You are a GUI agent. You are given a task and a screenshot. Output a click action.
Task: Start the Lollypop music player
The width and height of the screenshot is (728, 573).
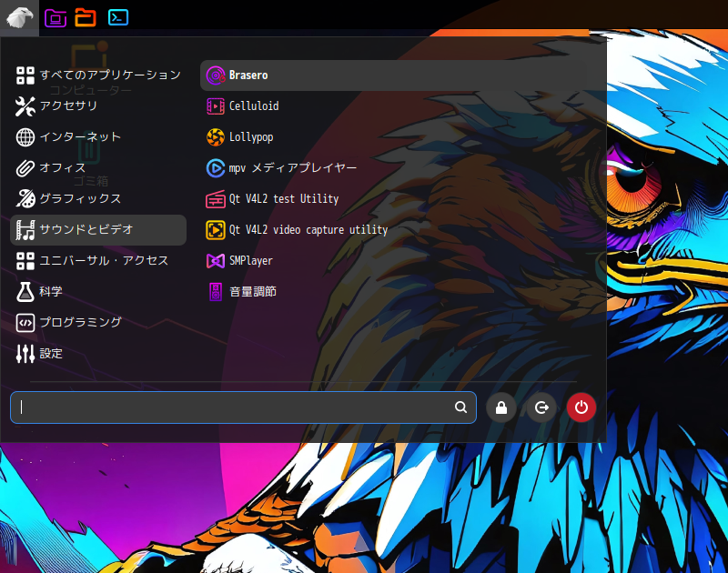coord(403,136)
